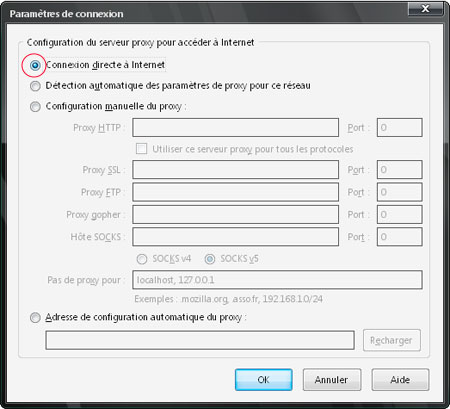Select SOCKS v5 radio button

pos(210,259)
